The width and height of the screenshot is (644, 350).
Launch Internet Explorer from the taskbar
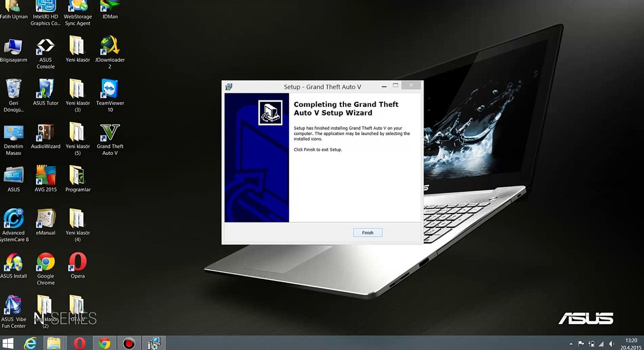30,344
